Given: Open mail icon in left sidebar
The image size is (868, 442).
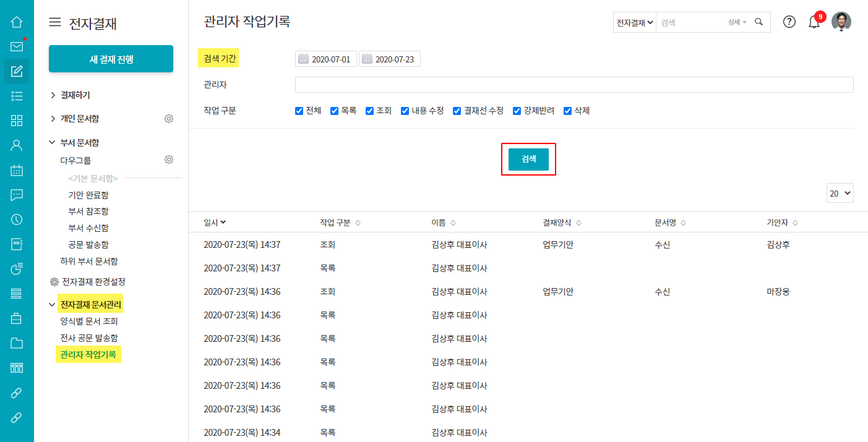Looking at the screenshot, I should click(x=17, y=46).
